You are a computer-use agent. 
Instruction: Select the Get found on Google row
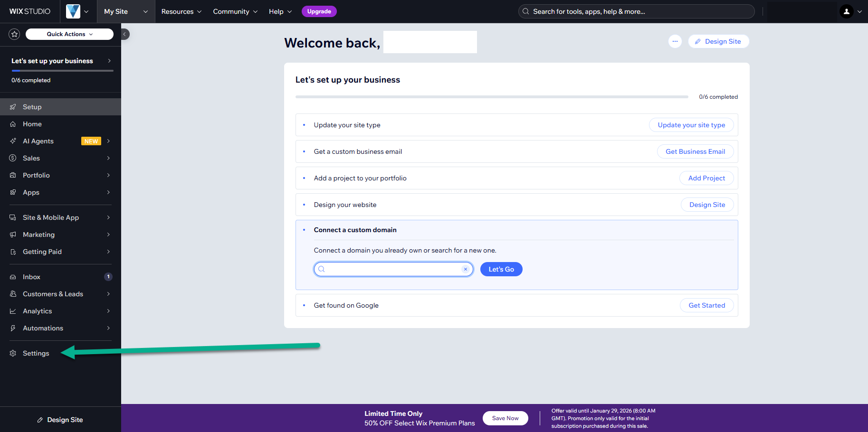(x=516, y=305)
